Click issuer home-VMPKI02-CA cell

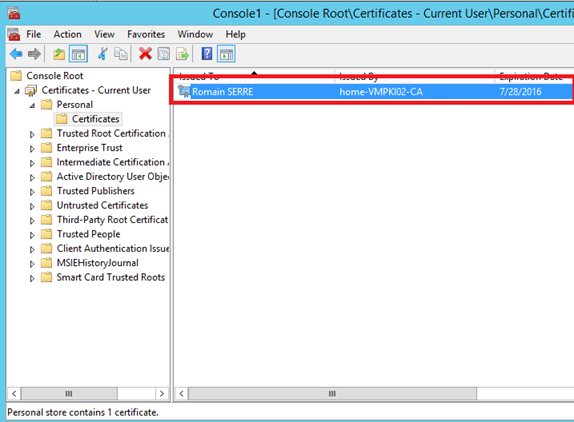coord(381,92)
